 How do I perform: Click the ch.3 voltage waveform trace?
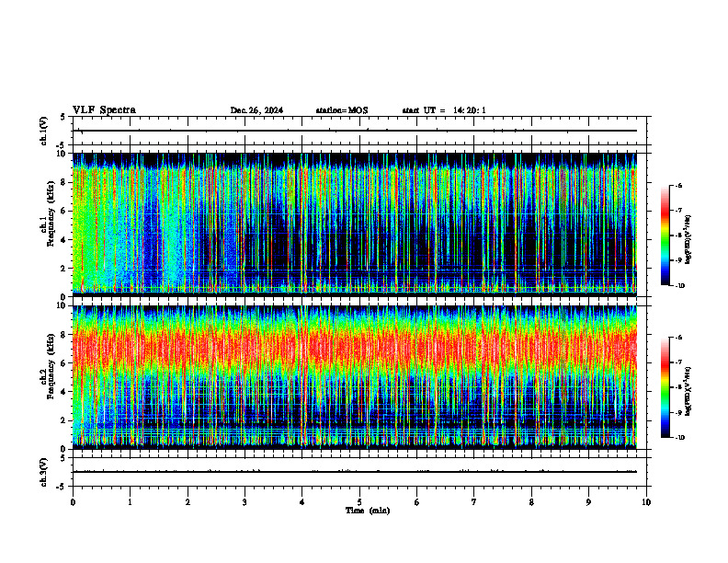coord(355,472)
